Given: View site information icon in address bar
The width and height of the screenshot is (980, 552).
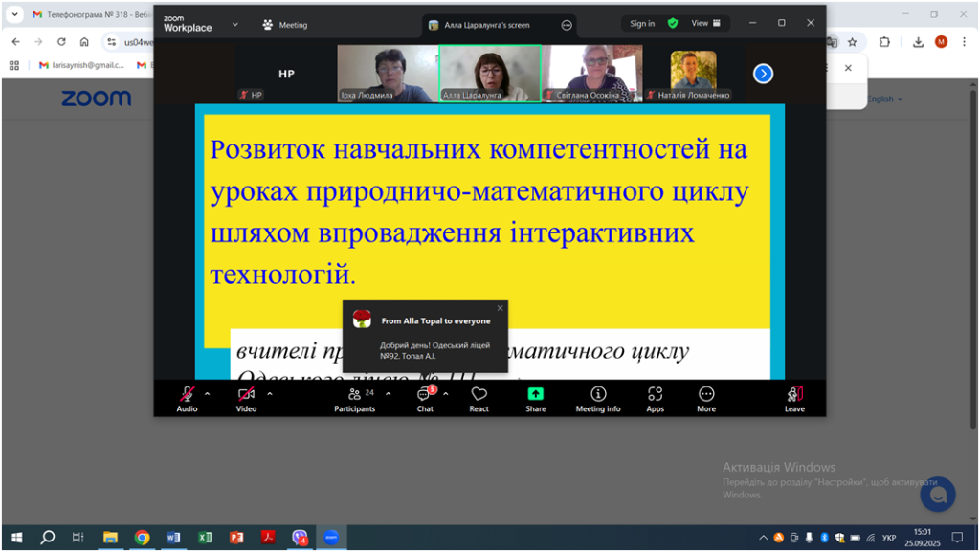Looking at the screenshot, I should [112, 42].
